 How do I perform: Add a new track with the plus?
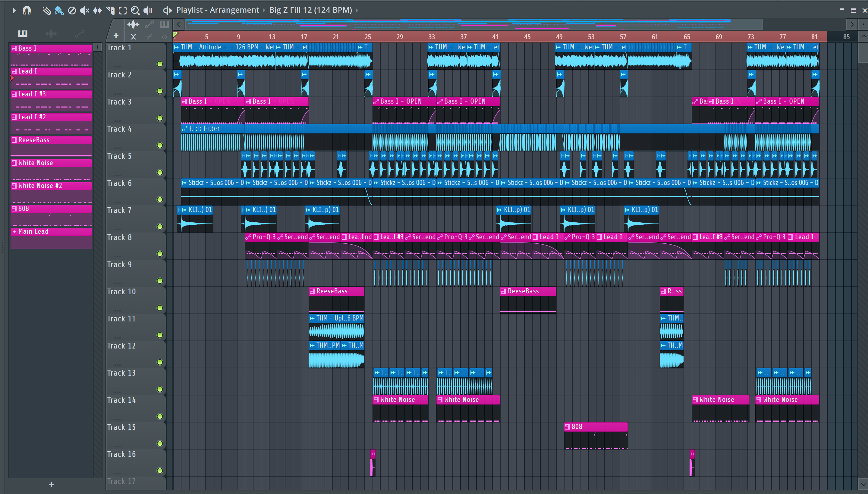tap(116, 35)
